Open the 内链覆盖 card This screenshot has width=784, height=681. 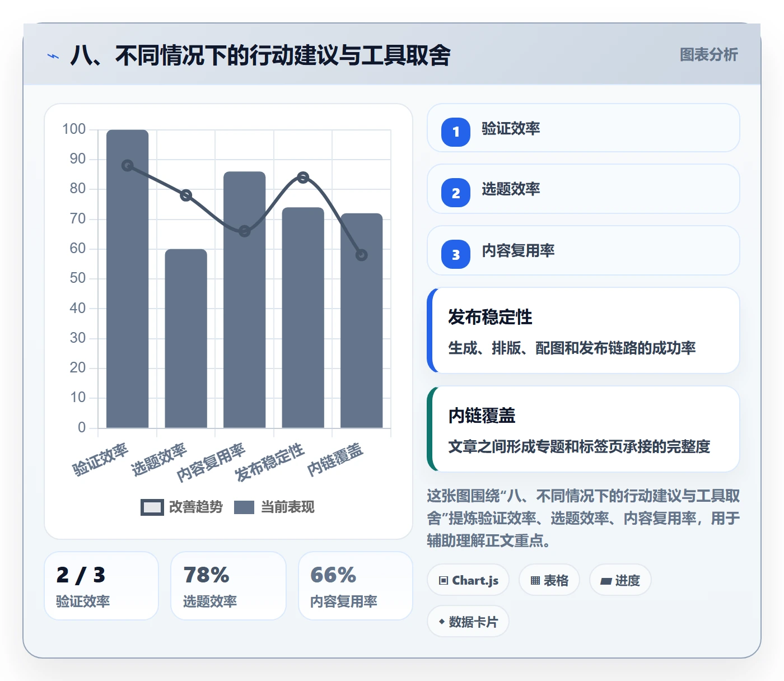coord(584,429)
